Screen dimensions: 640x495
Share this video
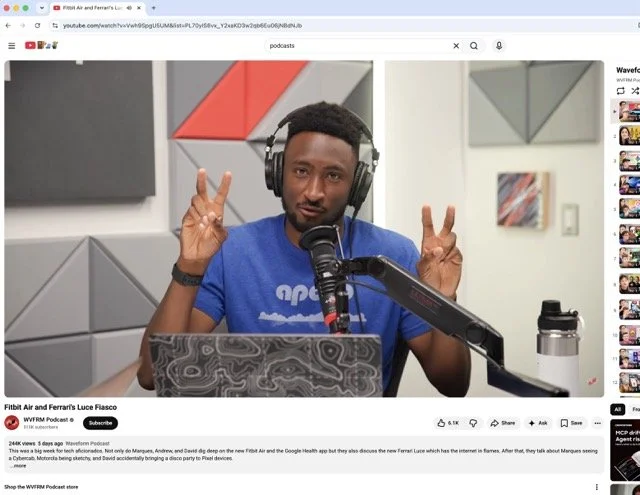[x=502, y=423]
